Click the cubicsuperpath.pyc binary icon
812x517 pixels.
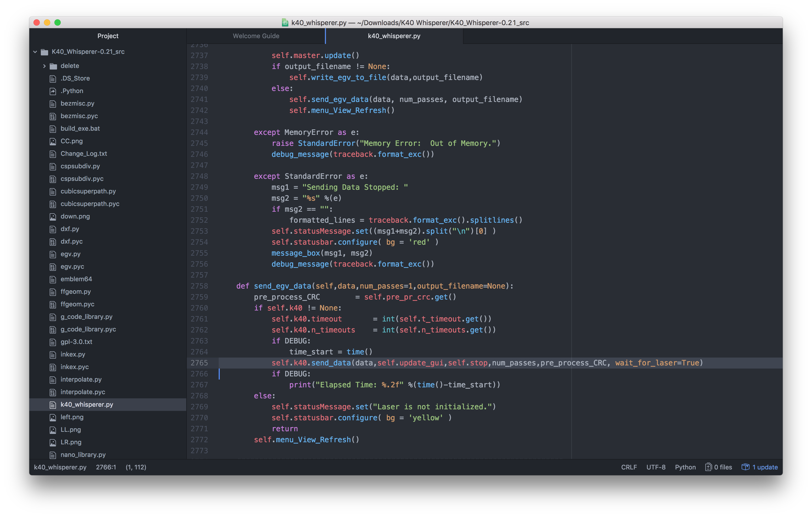pos(53,204)
